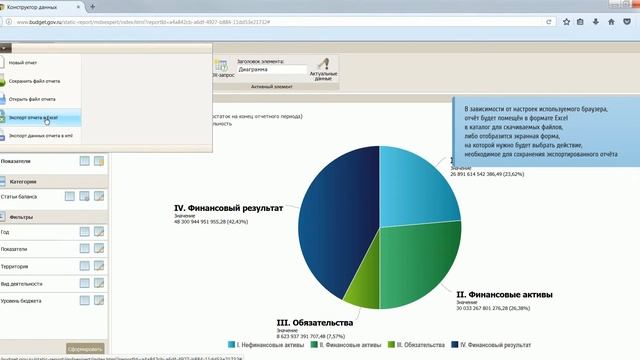Open edit icon in Уровень бюджета row
640x360 pixels.
pos(99,300)
